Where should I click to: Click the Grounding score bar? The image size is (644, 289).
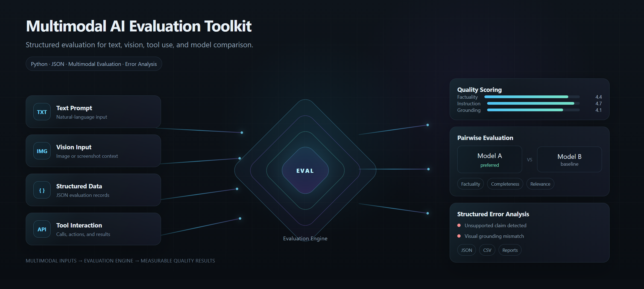[x=533, y=110]
